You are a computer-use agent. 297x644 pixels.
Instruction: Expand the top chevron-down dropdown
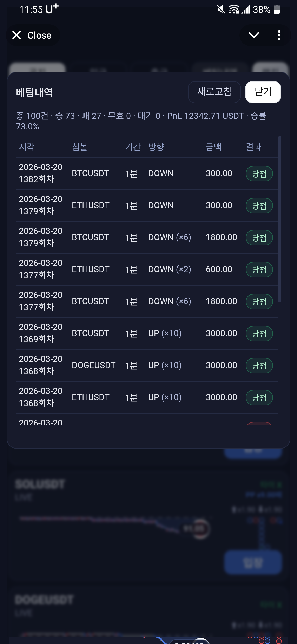[253, 35]
